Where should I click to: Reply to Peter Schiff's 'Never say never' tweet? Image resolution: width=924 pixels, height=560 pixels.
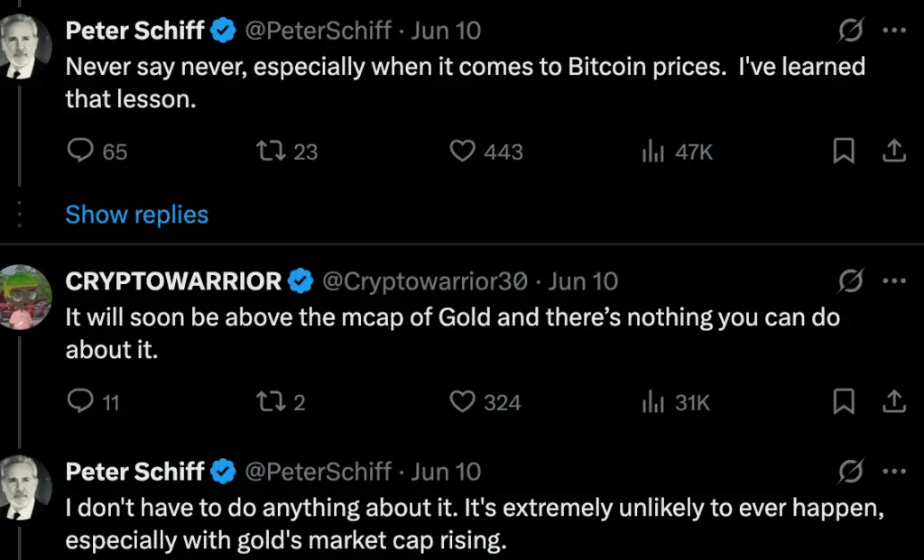82,151
